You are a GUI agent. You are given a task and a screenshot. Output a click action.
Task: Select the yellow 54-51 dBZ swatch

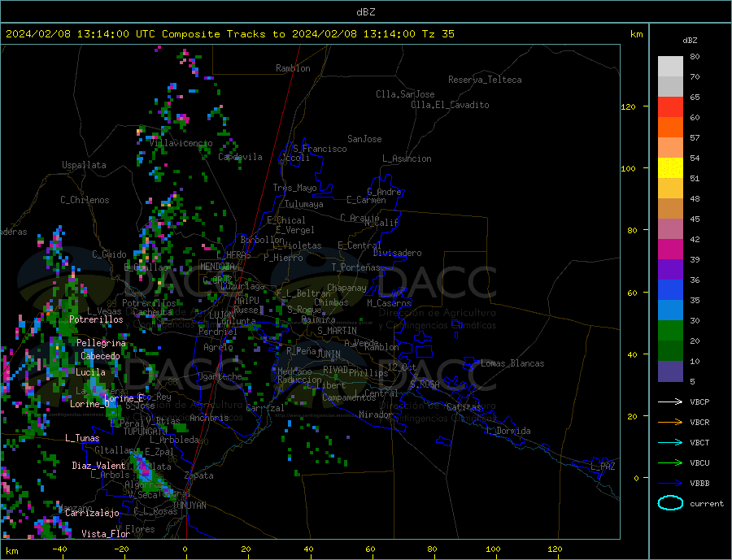(x=670, y=168)
